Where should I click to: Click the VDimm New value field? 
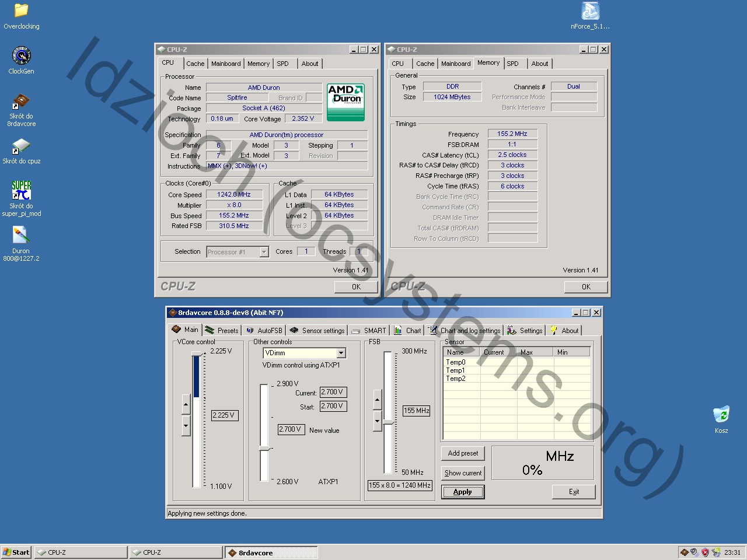[x=291, y=429]
